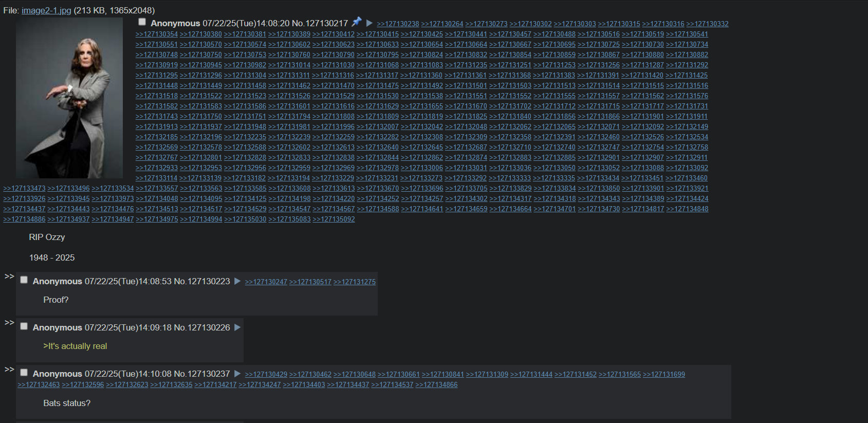Screen dimensions: 868x423
Task: Click the 'Proof?' reply text
Action: pyautogui.click(x=56, y=300)
